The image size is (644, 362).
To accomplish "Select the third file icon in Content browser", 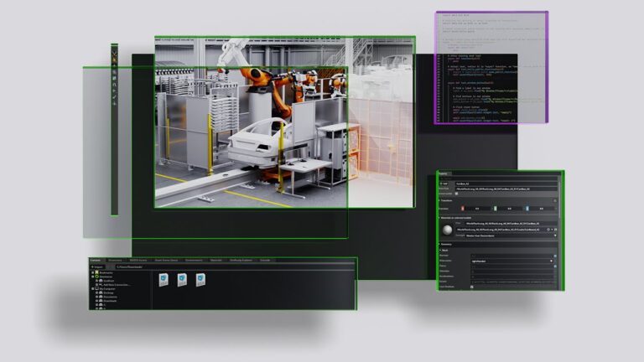I will click(200, 281).
